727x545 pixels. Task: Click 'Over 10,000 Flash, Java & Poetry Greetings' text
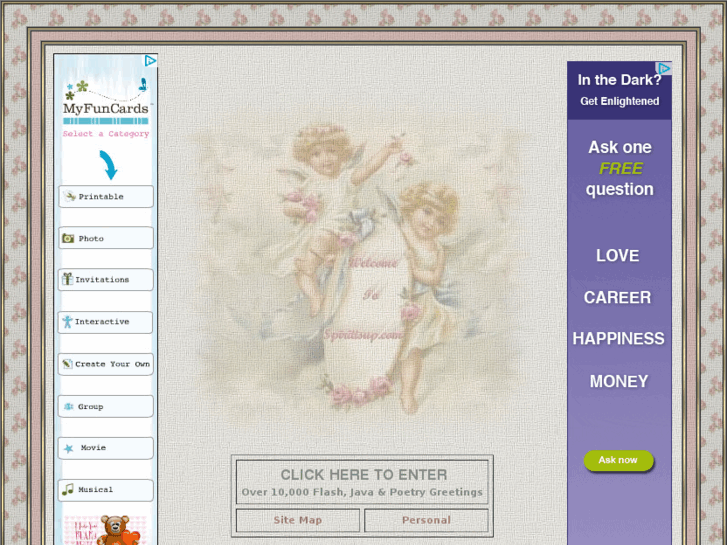[362, 492]
